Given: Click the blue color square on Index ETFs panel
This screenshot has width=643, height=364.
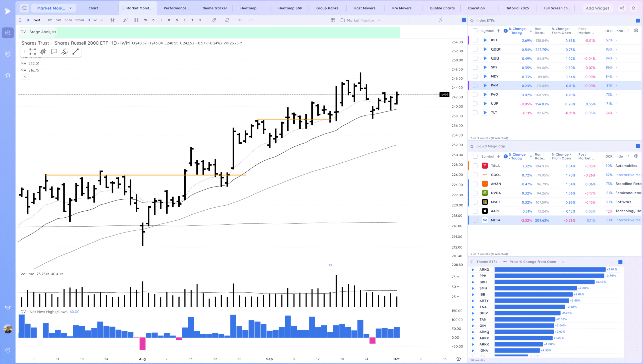Looking at the screenshot, I should [638, 21].
